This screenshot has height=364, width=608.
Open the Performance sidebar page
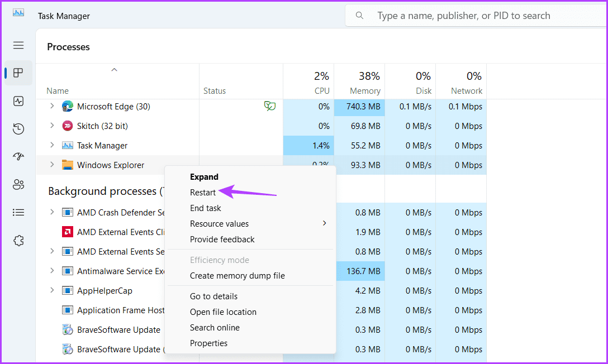(18, 101)
